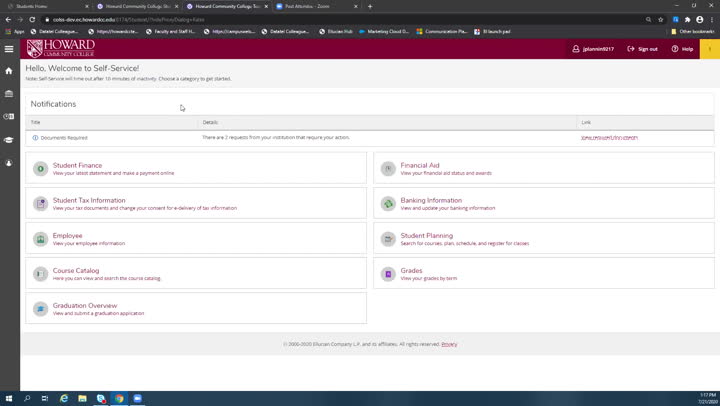Click the Grades tile icon

(x=388, y=274)
